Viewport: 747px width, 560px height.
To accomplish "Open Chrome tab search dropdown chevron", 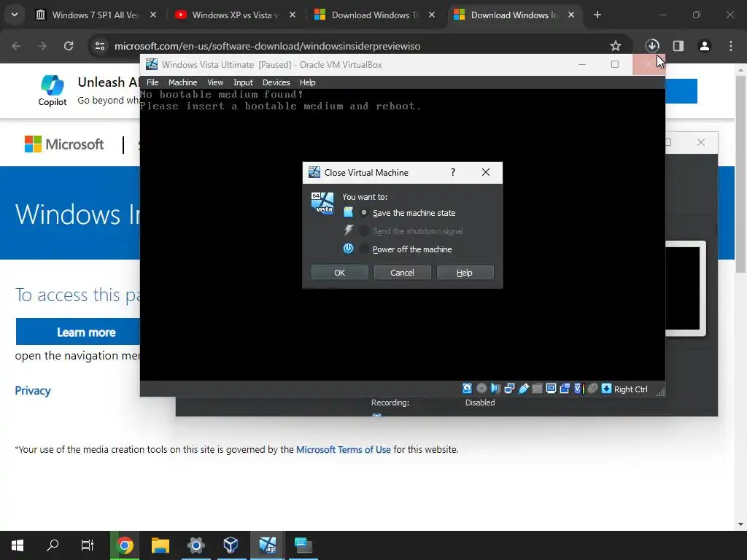I will (15, 15).
